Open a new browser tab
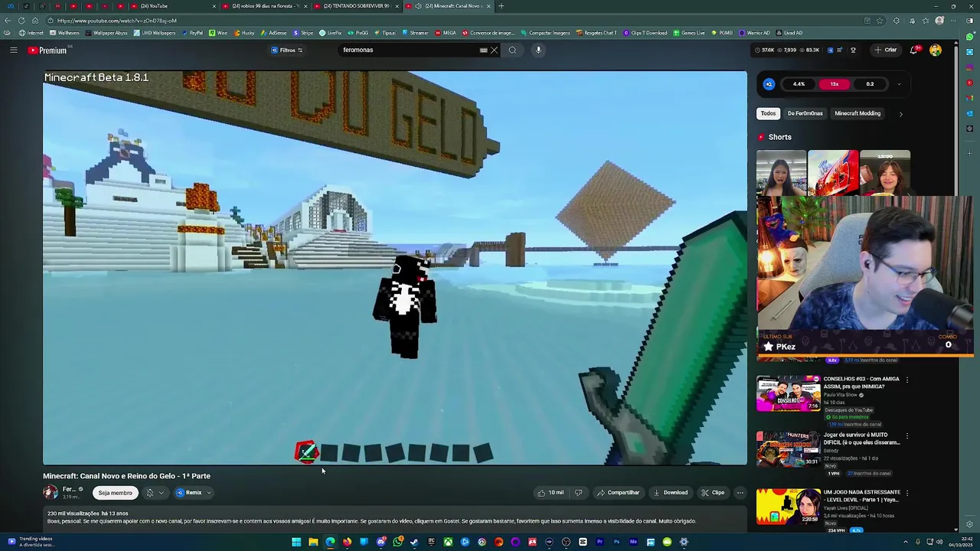 (x=501, y=6)
